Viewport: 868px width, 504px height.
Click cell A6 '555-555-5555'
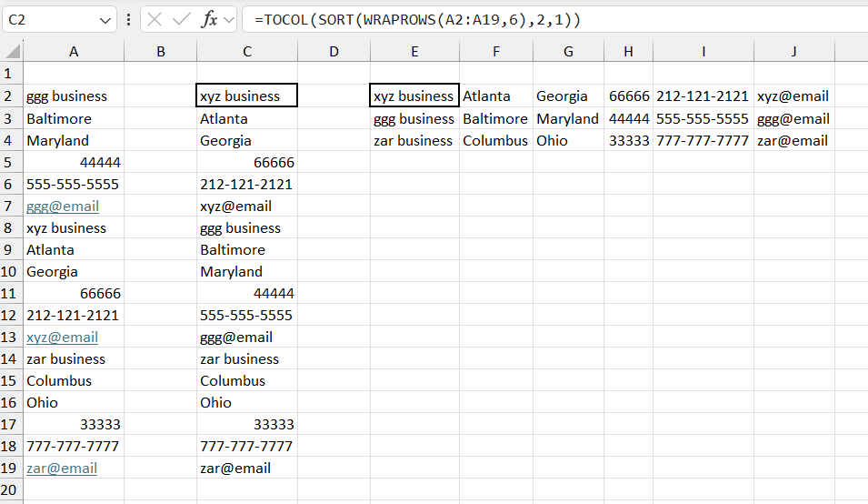[x=74, y=185]
